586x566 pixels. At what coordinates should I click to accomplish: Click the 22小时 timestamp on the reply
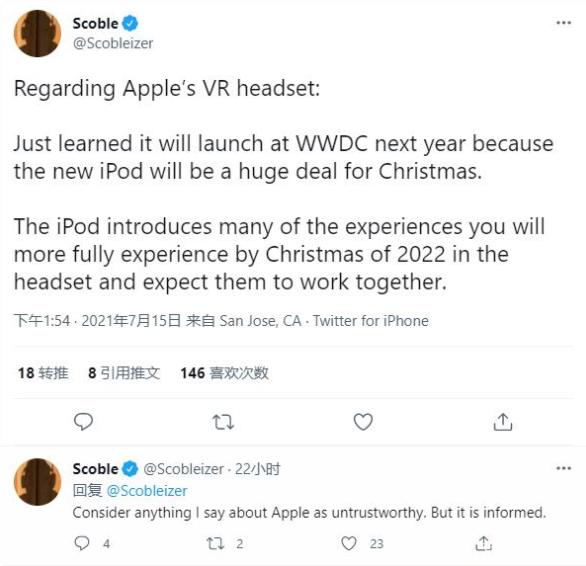pos(257,469)
